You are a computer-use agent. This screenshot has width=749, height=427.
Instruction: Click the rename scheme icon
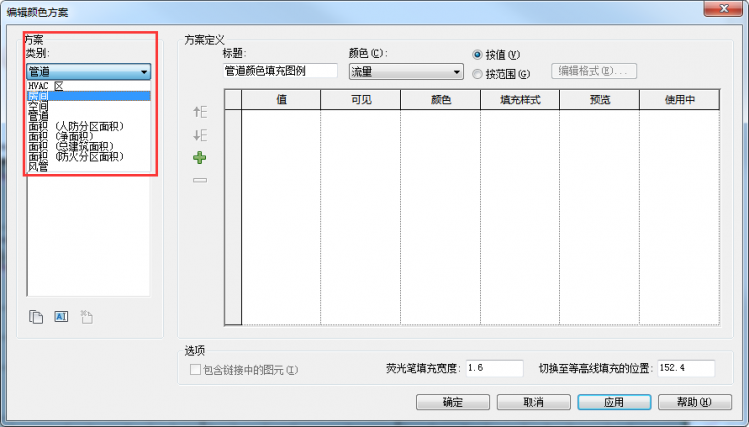pyautogui.click(x=60, y=317)
